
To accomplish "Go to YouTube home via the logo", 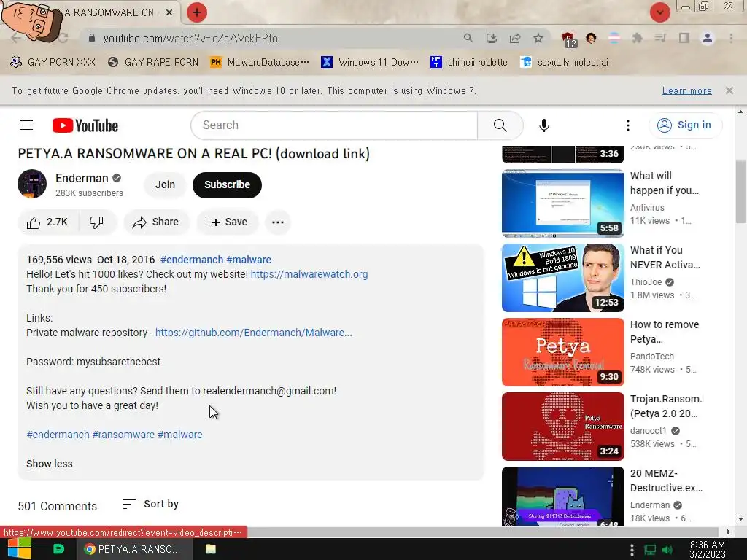I will [x=85, y=125].
